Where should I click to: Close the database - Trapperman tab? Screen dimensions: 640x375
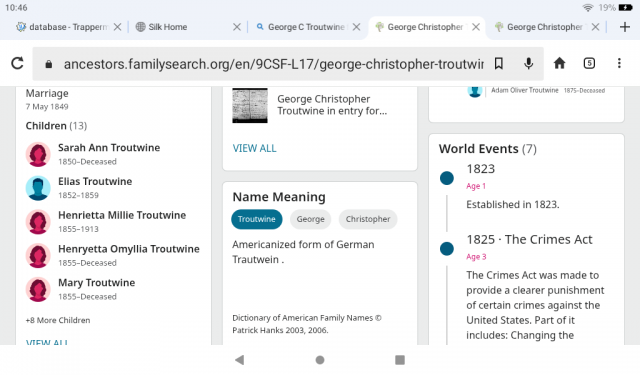click(x=117, y=27)
